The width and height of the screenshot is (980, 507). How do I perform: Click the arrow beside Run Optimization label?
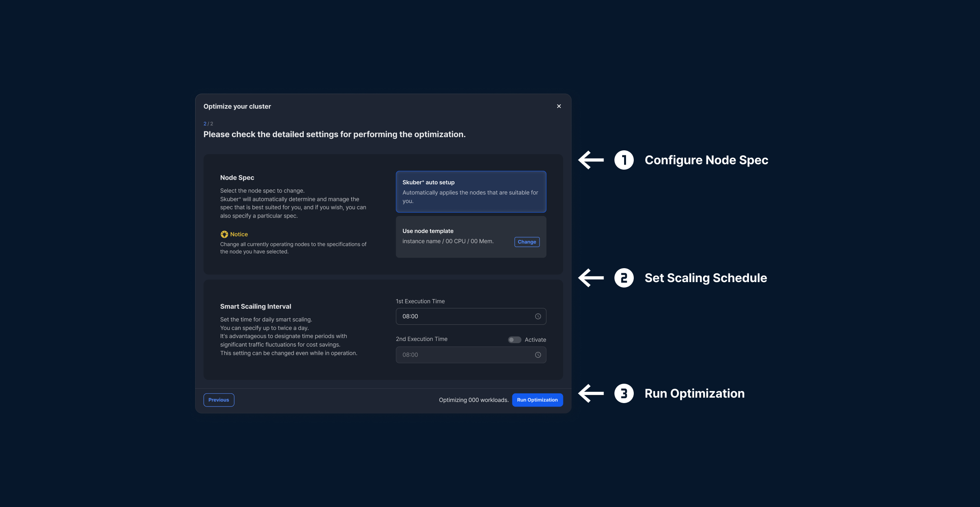[591, 393]
